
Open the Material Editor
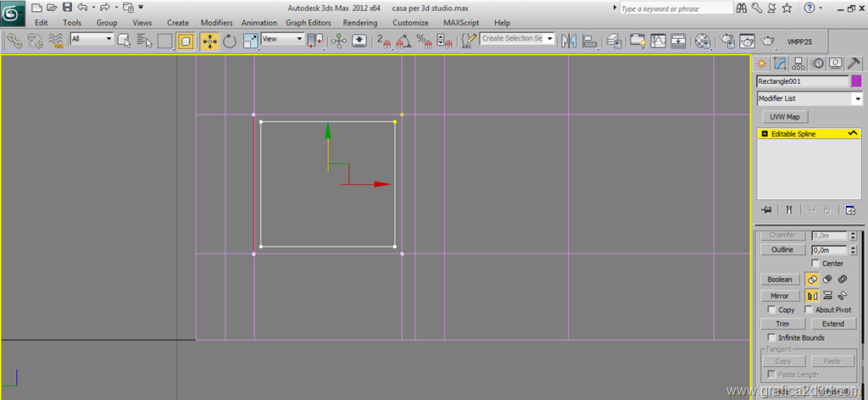point(703,41)
